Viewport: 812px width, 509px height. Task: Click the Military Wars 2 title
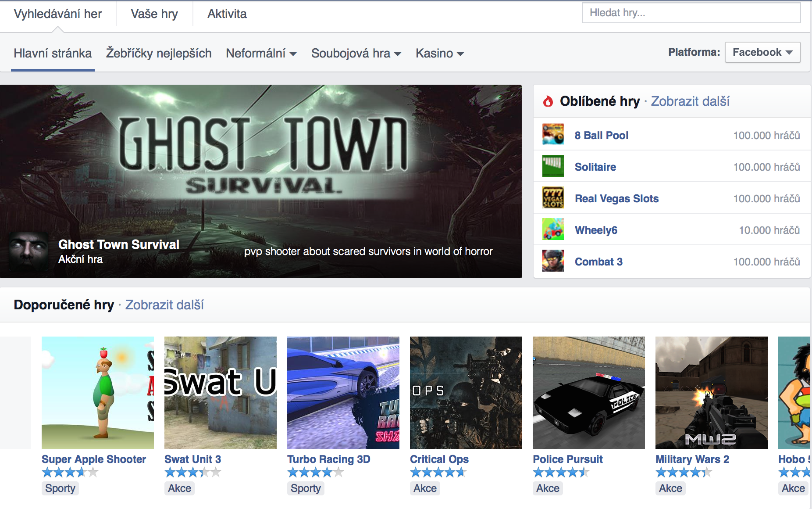[692, 459]
